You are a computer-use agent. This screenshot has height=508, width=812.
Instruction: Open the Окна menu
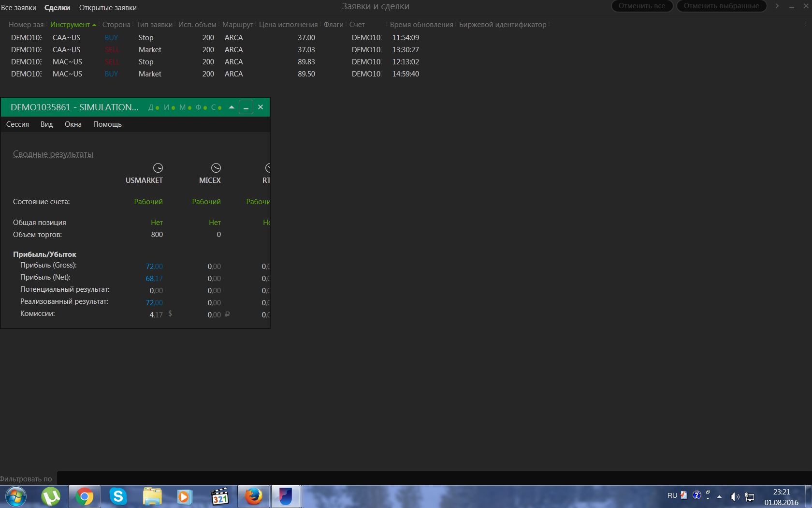pyautogui.click(x=73, y=124)
